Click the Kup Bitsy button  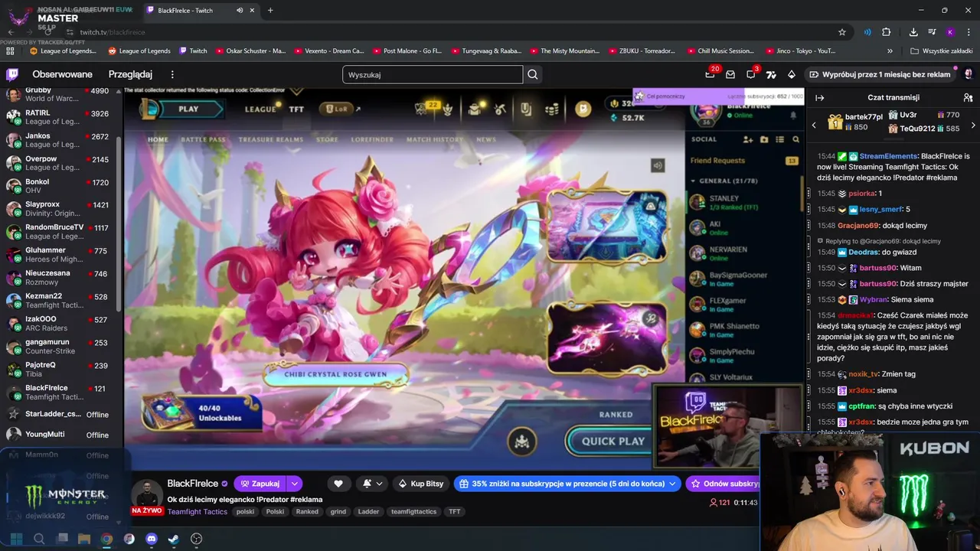pyautogui.click(x=420, y=484)
